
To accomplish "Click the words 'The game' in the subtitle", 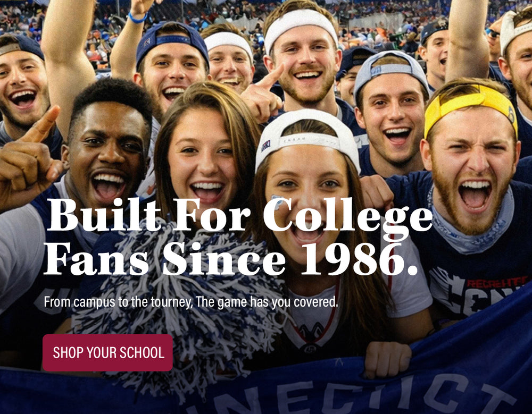I will (x=222, y=302).
